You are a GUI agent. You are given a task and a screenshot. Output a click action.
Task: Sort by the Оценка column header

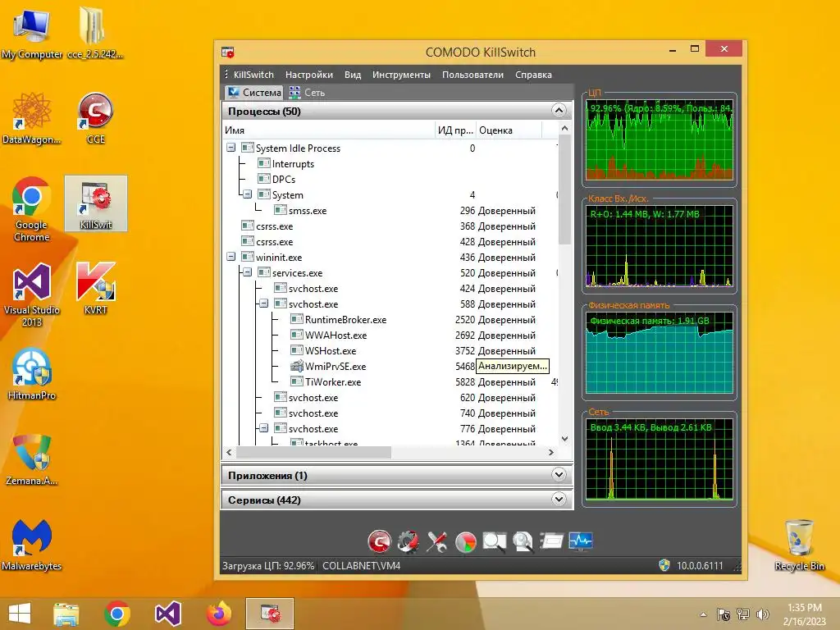click(509, 130)
